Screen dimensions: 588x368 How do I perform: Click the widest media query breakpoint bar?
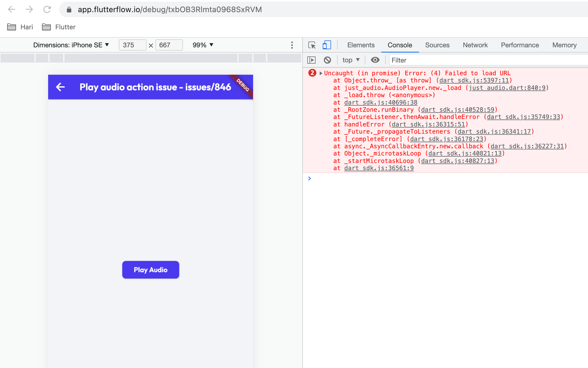(x=151, y=58)
